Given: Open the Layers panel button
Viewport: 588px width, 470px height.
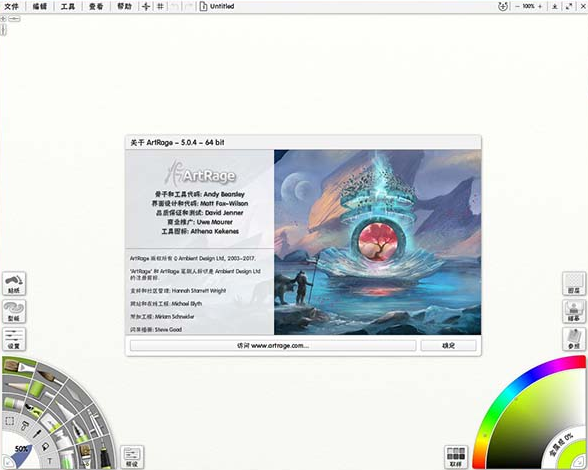Looking at the screenshot, I should [574, 284].
